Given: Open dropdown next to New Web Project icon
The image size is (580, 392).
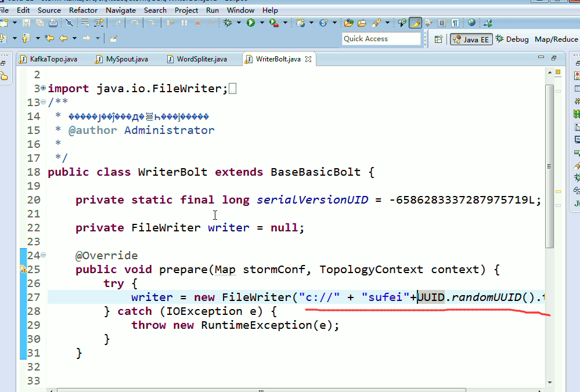Looking at the screenshot, I should pos(311,23).
